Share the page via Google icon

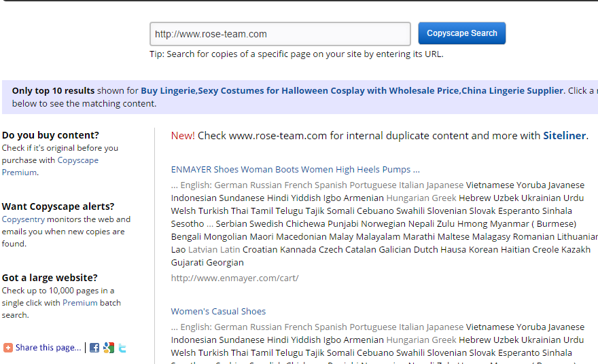click(x=108, y=348)
